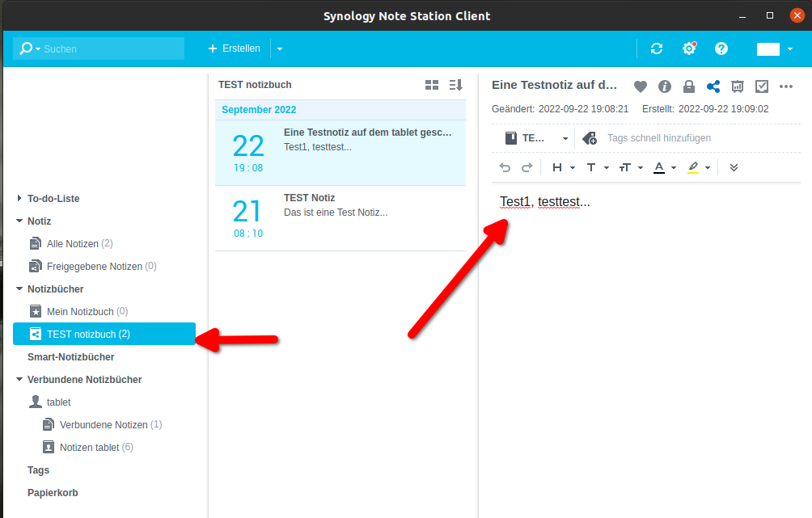Open highlight color dropdown arrow

click(708, 167)
